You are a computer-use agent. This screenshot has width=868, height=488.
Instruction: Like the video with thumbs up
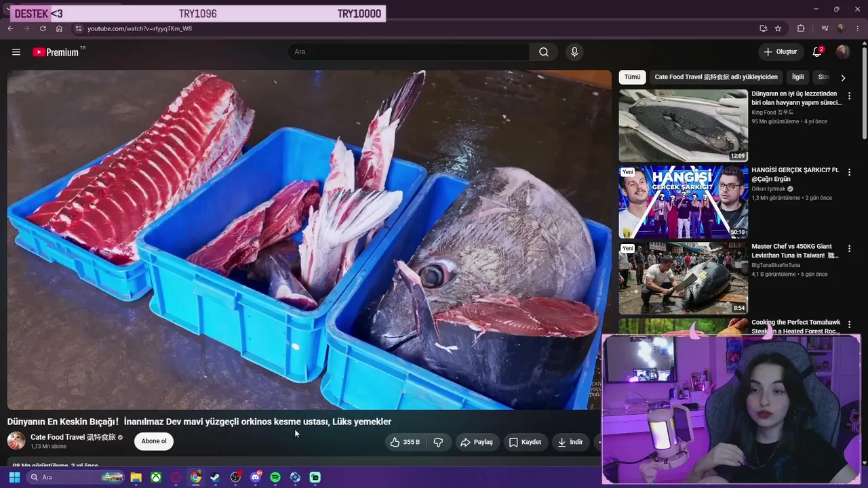405,442
